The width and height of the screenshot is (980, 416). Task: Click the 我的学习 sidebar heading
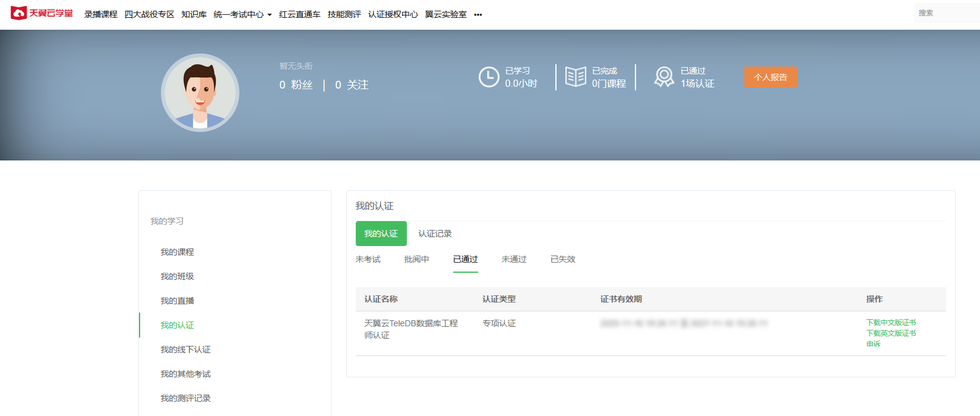167,221
